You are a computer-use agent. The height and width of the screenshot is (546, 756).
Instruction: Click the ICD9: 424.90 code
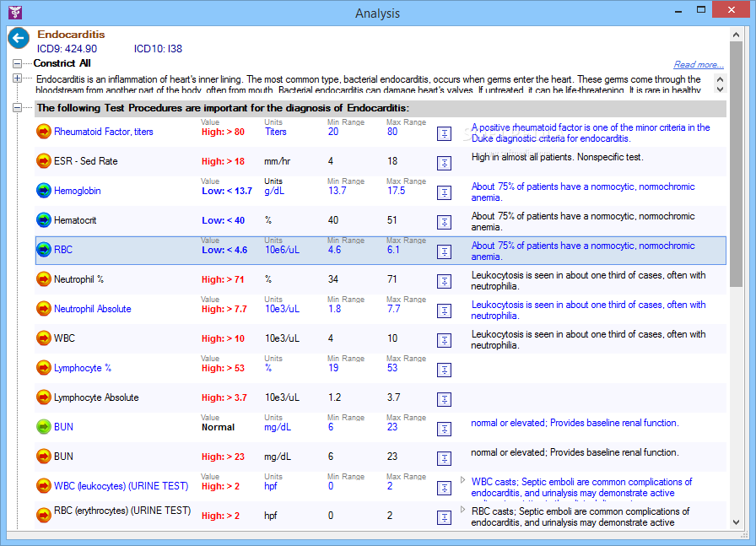[67, 49]
